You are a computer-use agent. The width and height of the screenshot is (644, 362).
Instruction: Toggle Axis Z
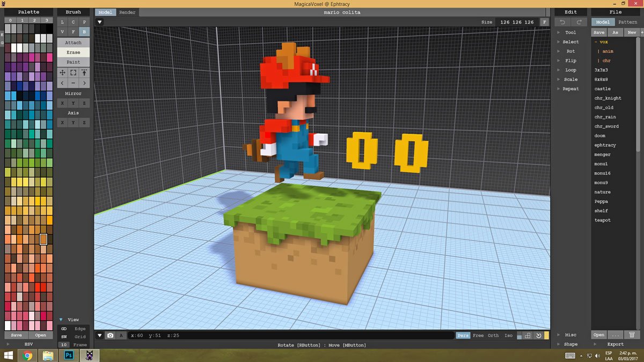(84, 123)
